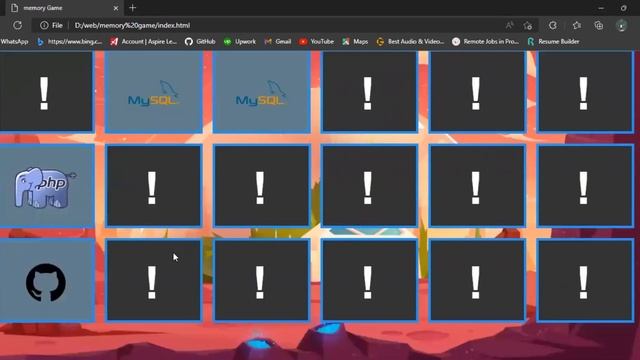
Task: Open the Resume Builder bookmark
Action: 553,42
